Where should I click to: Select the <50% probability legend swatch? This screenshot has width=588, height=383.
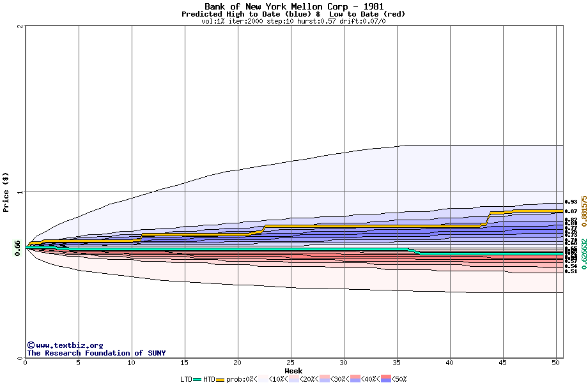[385, 379]
